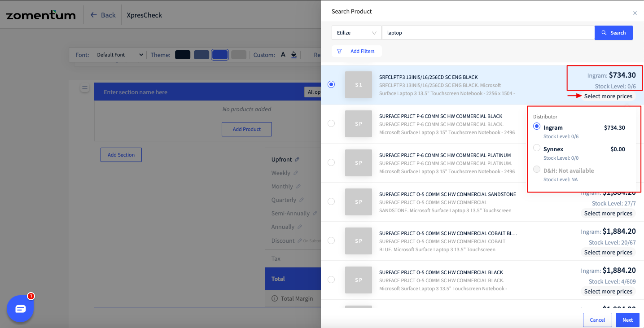Open the chat widget bubble
The image size is (644, 328).
(21, 309)
